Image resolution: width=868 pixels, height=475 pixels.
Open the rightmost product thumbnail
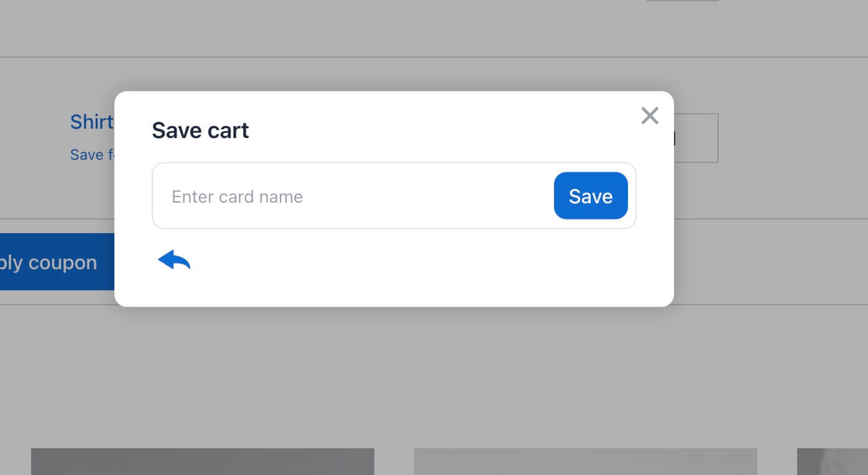pos(832,462)
